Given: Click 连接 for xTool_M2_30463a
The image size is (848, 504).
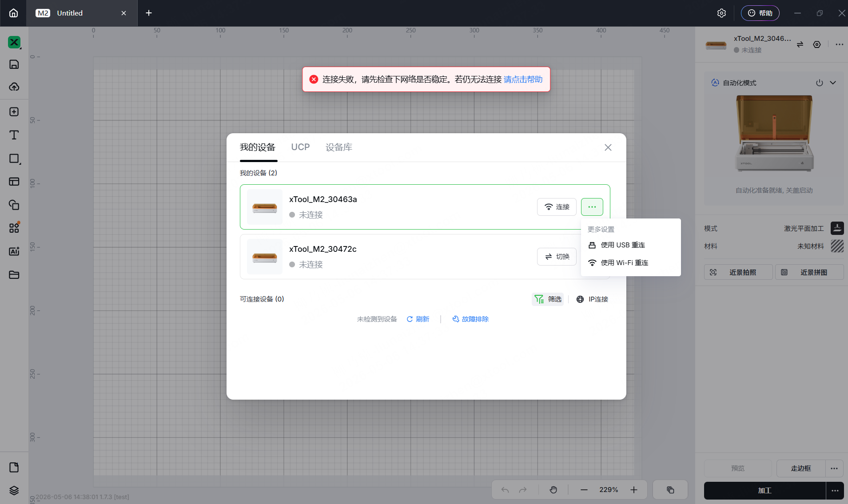Looking at the screenshot, I should point(557,207).
